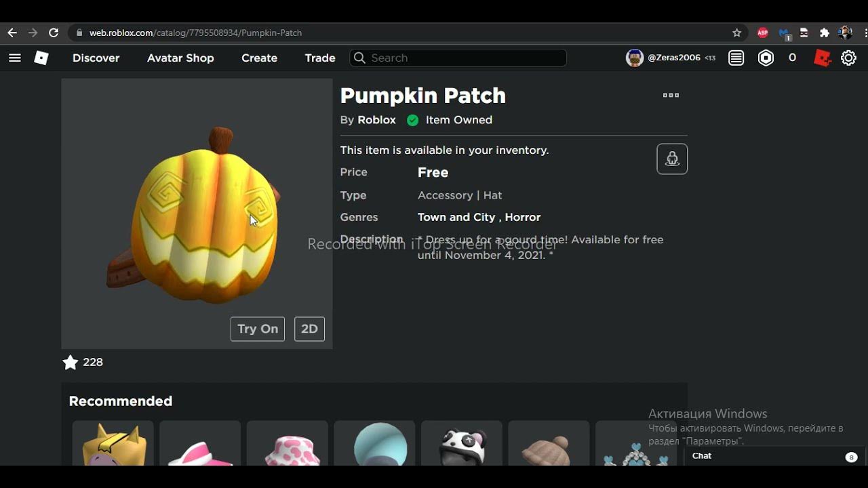Viewport: 868px width, 488px height.
Task: Click the Pumpkin Patch title
Action: pyautogui.click(x=423, y=96)
